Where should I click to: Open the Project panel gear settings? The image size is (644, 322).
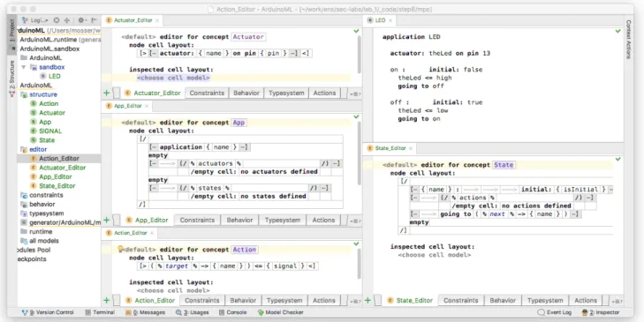click(81, 20)
